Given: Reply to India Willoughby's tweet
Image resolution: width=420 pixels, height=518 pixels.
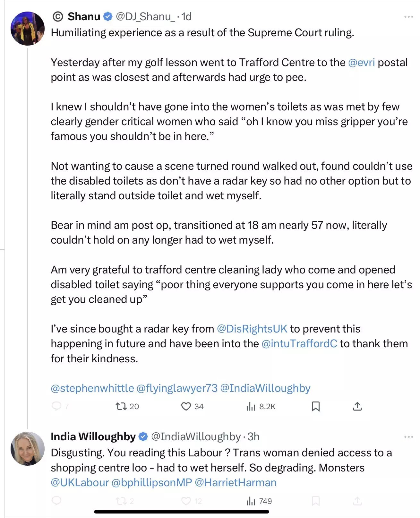Looking at the screenshot, I should pos(57,501).
